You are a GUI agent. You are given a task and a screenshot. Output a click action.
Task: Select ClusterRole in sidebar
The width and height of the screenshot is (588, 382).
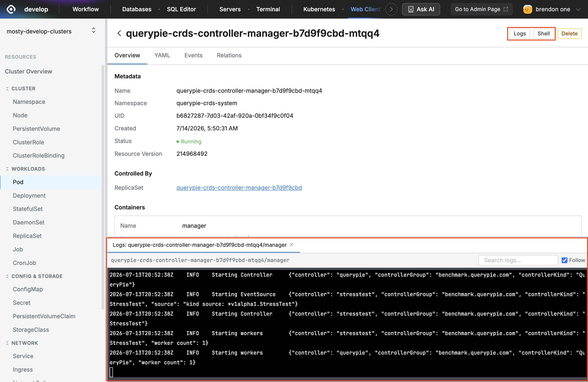(28, 142)
